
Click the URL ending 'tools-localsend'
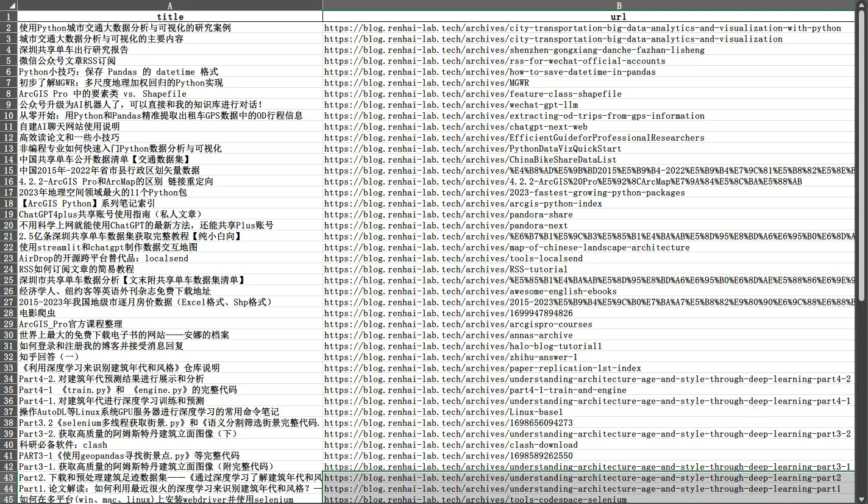pos(454,258)
